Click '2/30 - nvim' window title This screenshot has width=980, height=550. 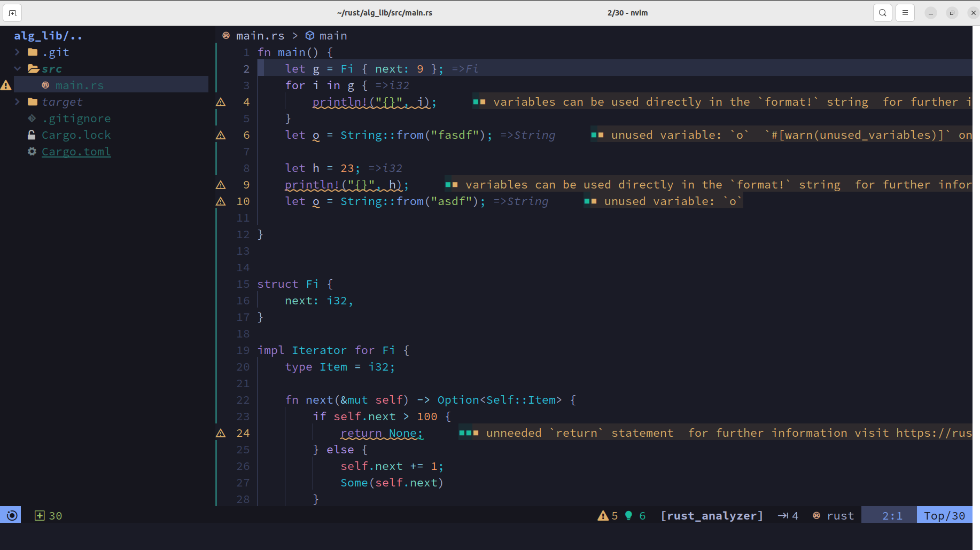(627, 13)
